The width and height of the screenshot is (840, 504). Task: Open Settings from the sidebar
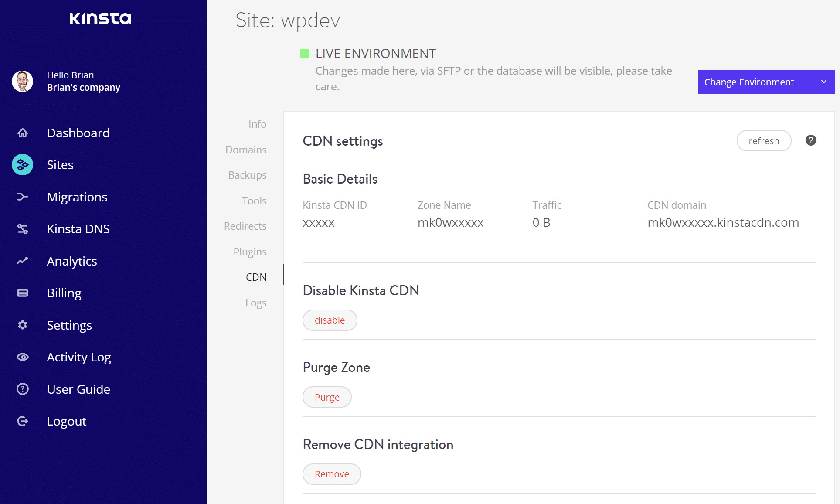[x=69, y=325]
